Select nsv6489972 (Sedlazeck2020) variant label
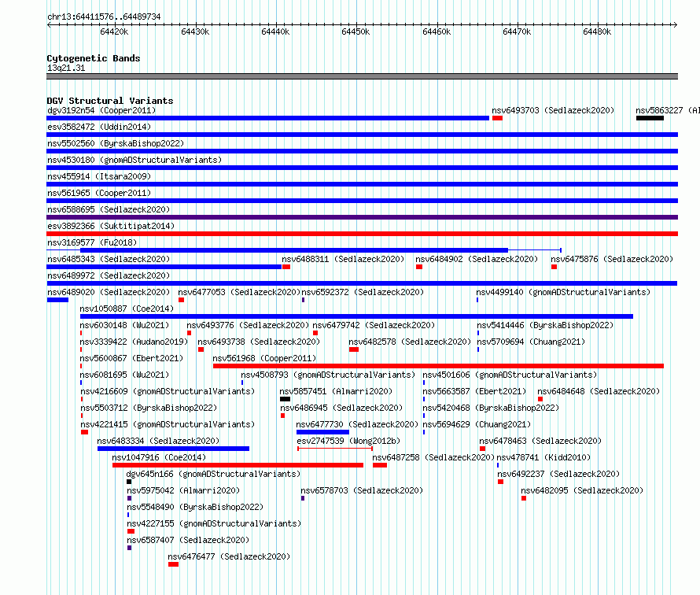 109,275
